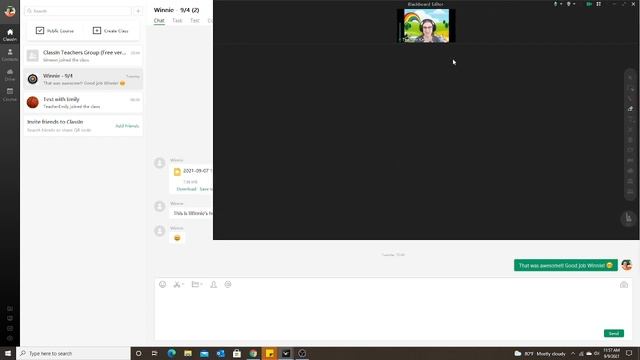Open Contacts in the left sidebar

pos(10,55)
